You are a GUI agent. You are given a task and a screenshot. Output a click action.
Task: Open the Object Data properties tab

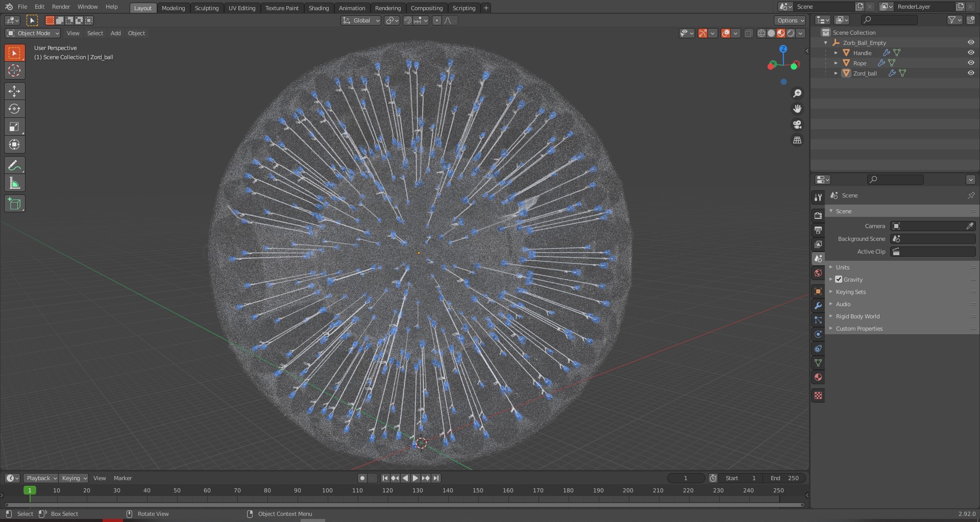818,363
